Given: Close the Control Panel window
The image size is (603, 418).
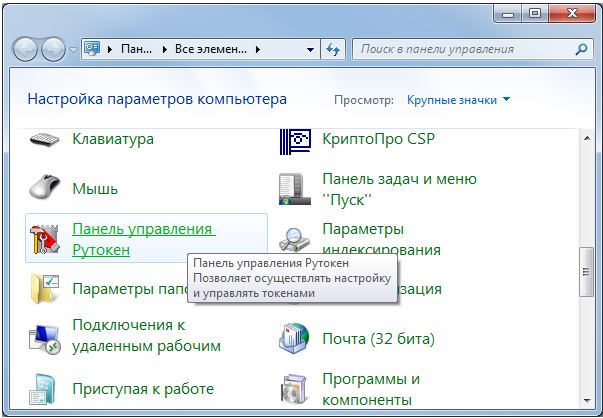Looking at the screenshot, I should pos(572,14).
